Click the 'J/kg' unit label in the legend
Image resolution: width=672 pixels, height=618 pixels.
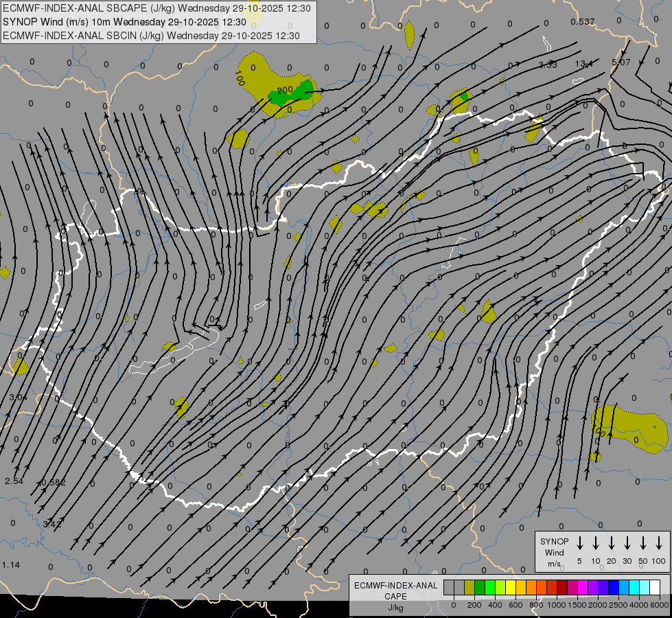tap(395, 608)
